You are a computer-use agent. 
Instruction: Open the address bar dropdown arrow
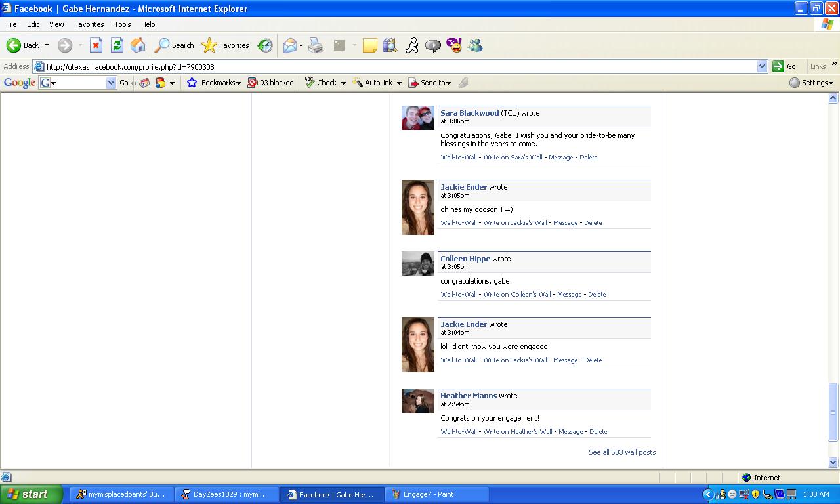tap(762, 66)
